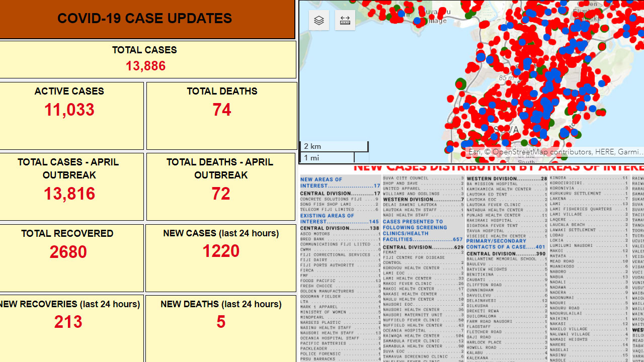Click KURUKURU SETTLEMENT row

point(589,194)
